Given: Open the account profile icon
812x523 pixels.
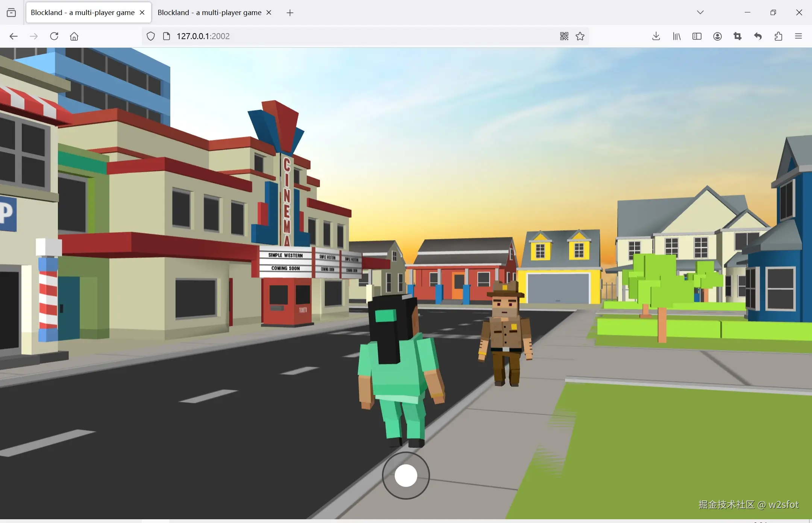Looking at the screenshot, I should pyautogui.click(x=717, y=36).
